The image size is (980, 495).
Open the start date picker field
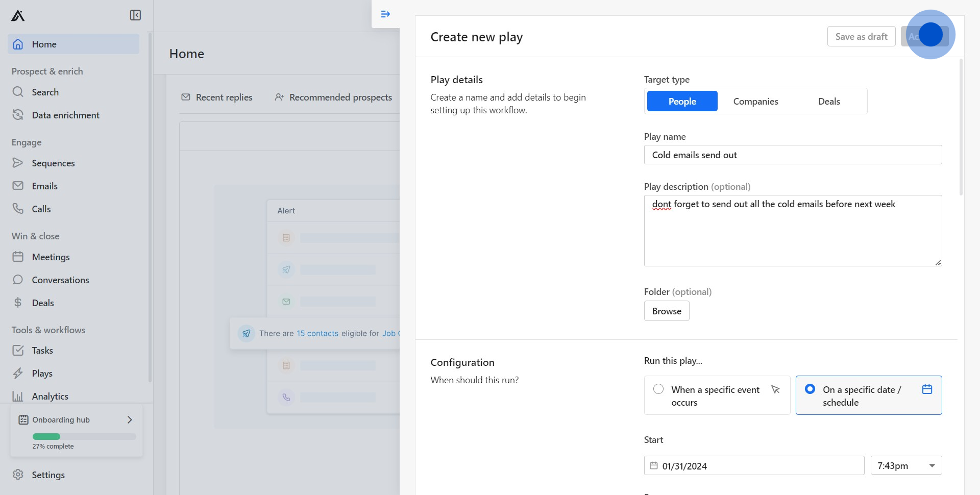tap(754, 466)
